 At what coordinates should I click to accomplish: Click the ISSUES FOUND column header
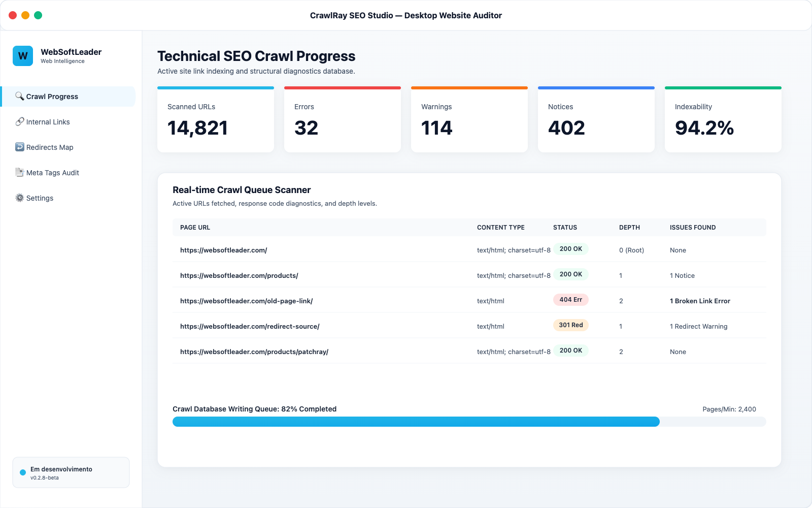click(693, 228)
